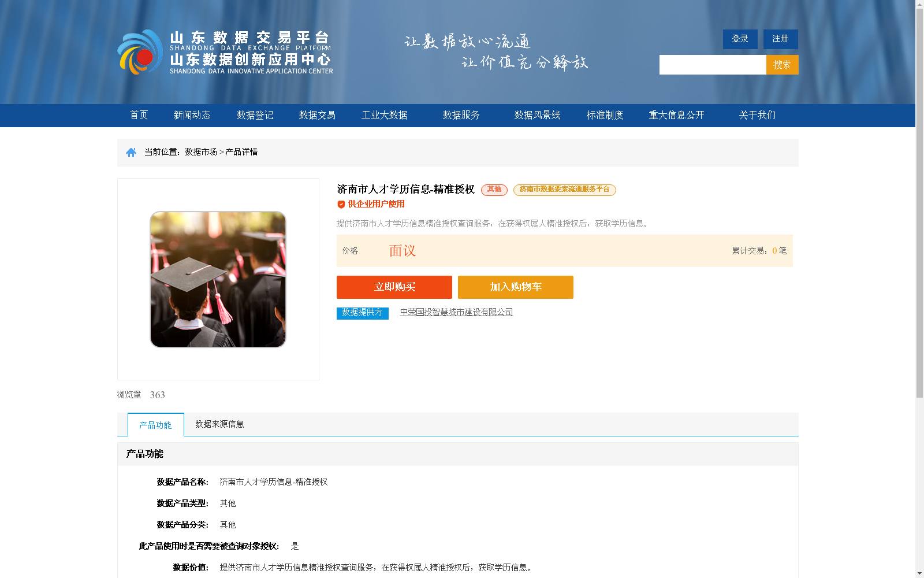Click the 登录 login button
Viewport: 924px width, 578px height.
click(740, 39)
